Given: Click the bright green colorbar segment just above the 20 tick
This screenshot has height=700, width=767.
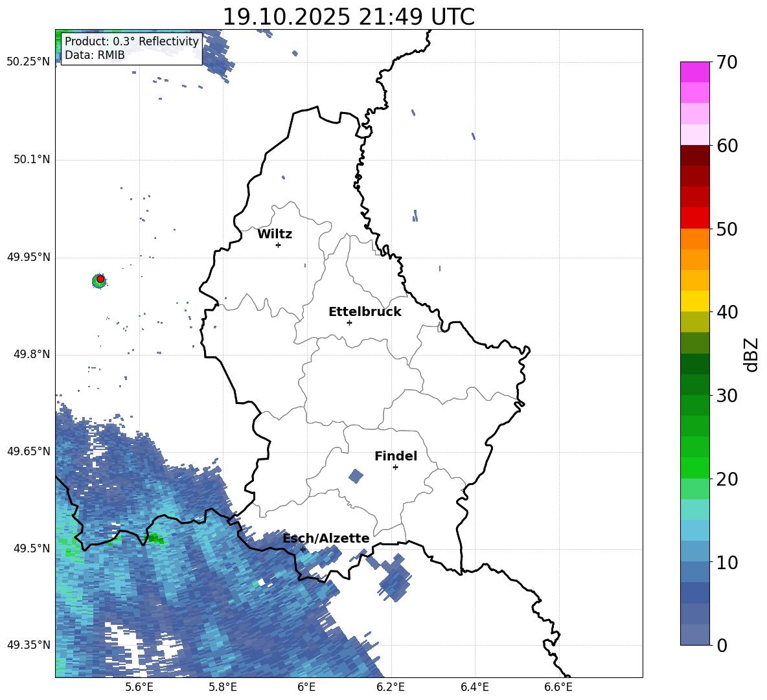Looking at the screenshot, I should [x=695, y=468].
